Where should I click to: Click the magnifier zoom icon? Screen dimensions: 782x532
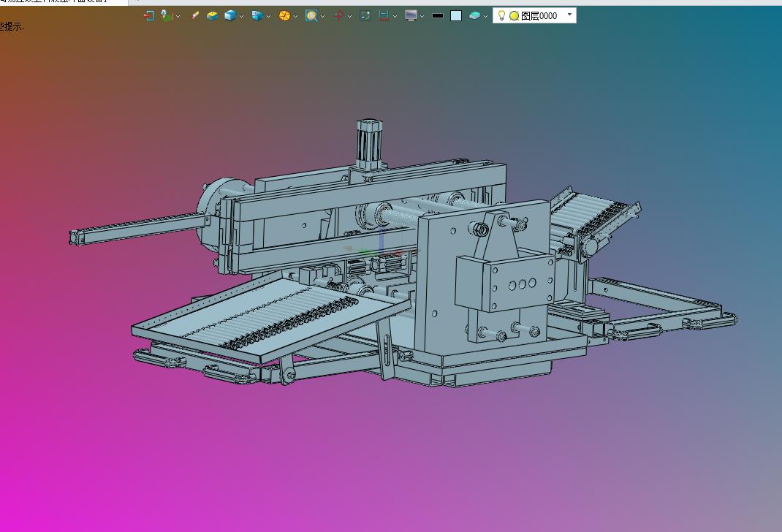(311, 16)
